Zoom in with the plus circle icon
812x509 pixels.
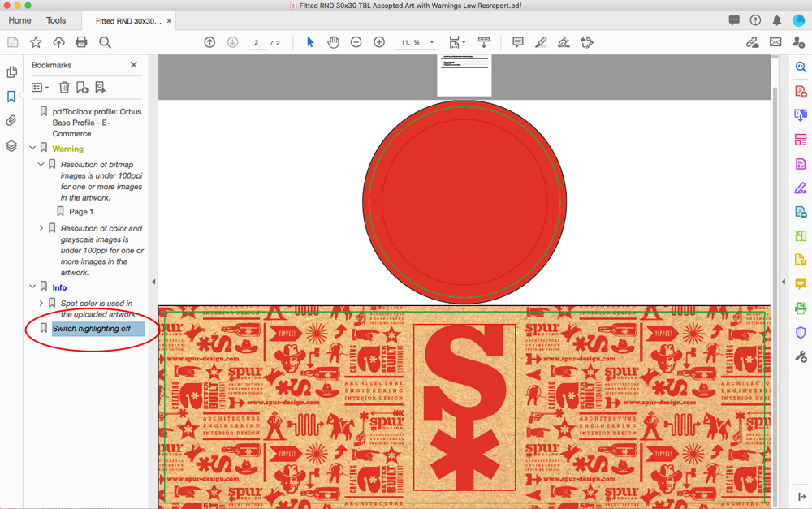(379, 42)
